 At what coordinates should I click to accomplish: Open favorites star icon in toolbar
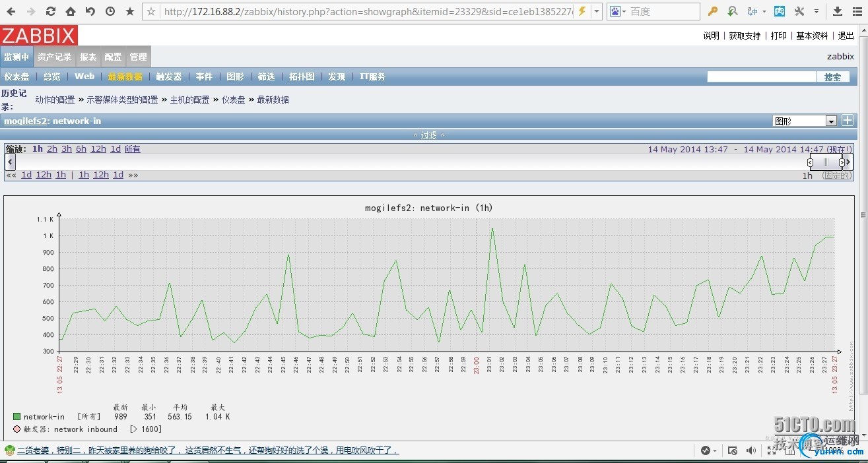pyautogui.click(x=130, y=11)
